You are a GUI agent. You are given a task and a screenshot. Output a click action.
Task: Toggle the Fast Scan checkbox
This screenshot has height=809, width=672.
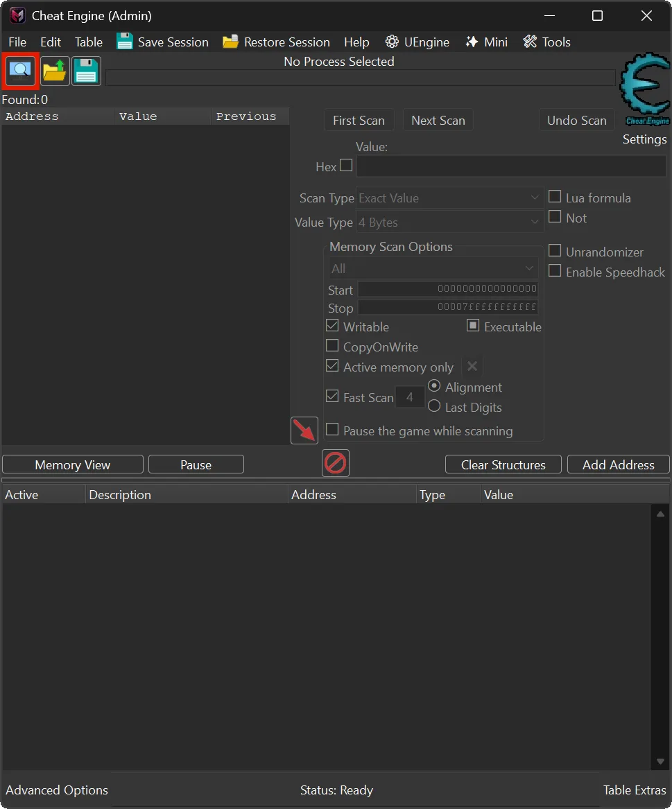pos(332,397)
